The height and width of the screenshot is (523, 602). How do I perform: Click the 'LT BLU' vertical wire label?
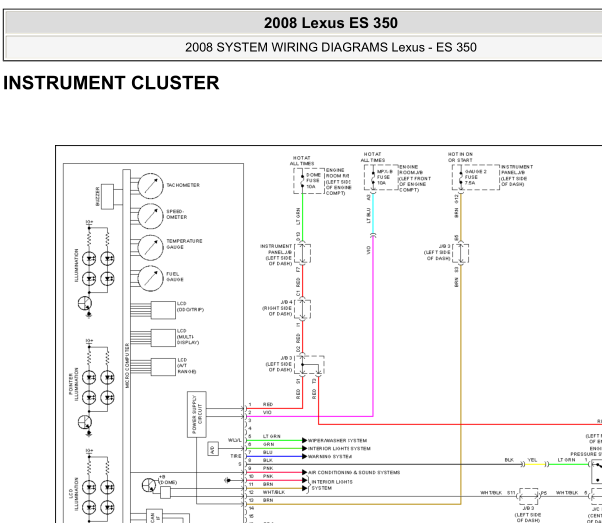tap(369, 215)
